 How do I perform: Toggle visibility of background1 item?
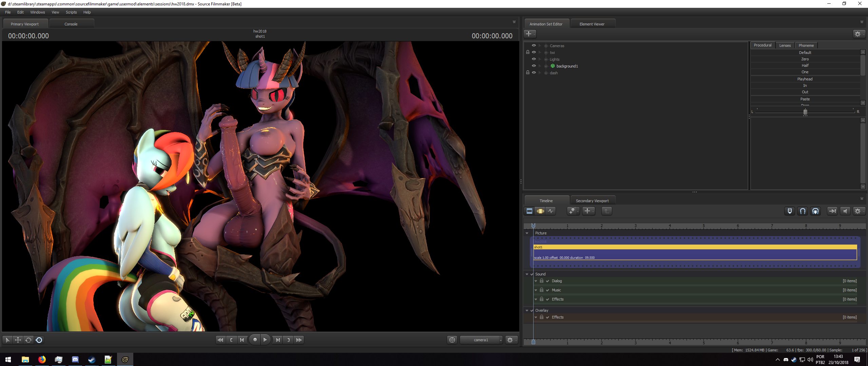click(x=534, y=66)
